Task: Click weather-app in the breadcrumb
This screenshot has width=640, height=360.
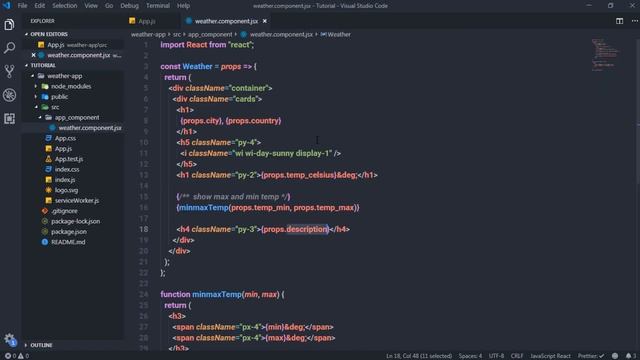Action: [148, 34]
